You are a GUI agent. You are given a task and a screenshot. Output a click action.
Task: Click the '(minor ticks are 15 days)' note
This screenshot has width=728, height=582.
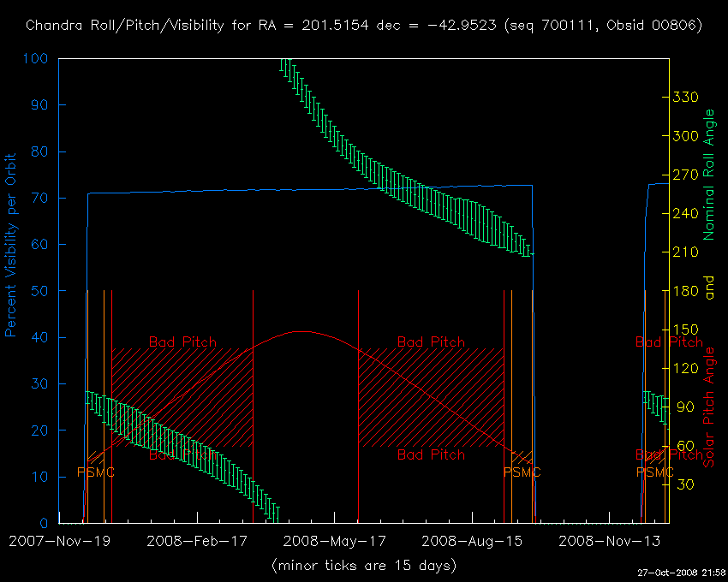(364, 565)
